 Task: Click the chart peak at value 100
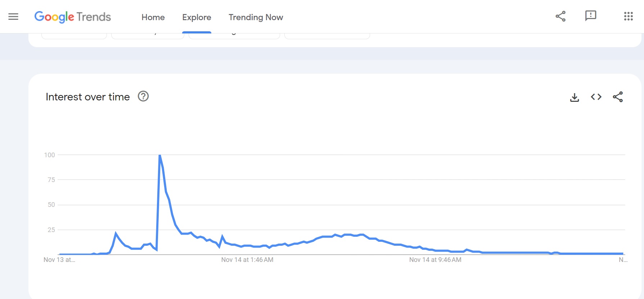coord(160,155)
